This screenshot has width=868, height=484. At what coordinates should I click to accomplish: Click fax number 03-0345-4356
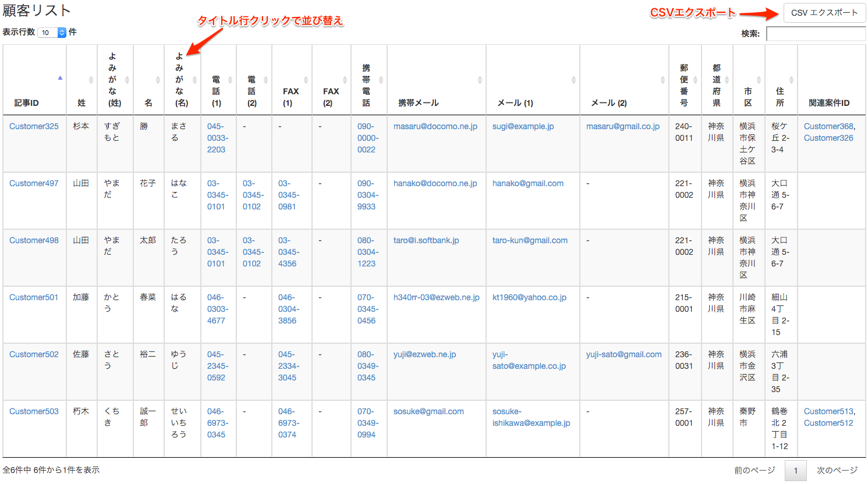tap(289, 252)
